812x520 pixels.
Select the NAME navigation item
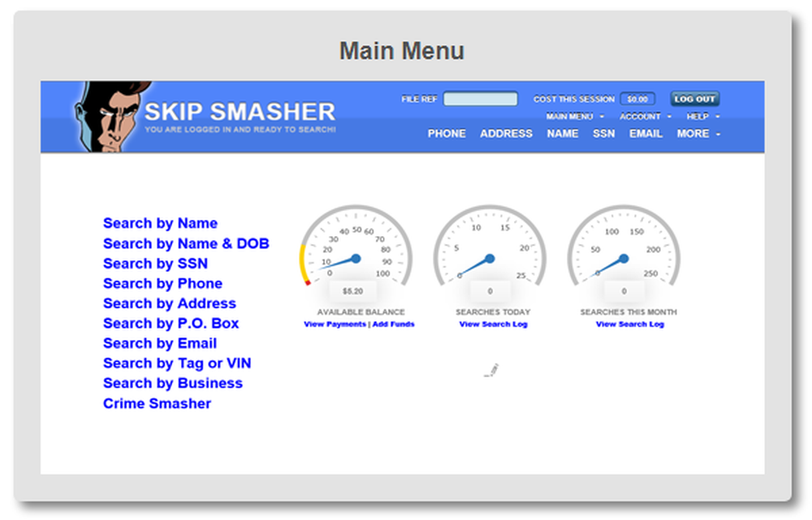tap(563, 134)
